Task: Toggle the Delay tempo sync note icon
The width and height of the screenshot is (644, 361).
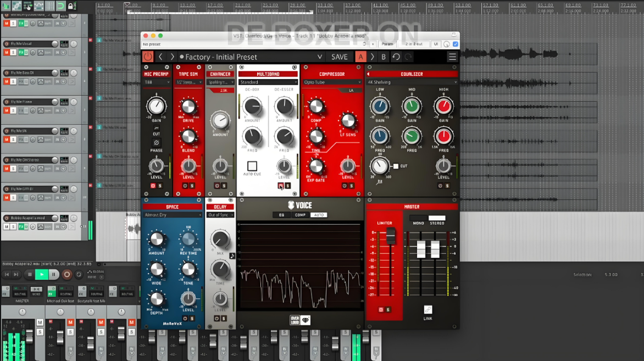Action: pyautogui.click(x=232, y=256)
